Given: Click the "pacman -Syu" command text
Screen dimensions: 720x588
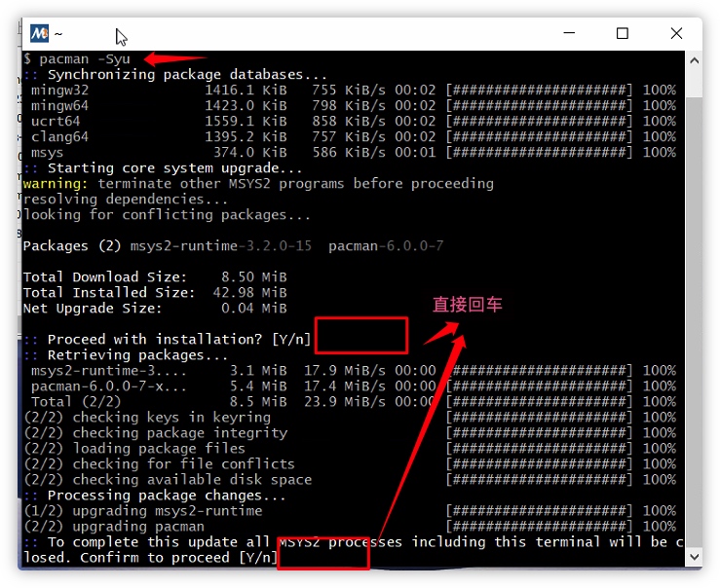Looking at the screenshot, I should pos(85,59).
